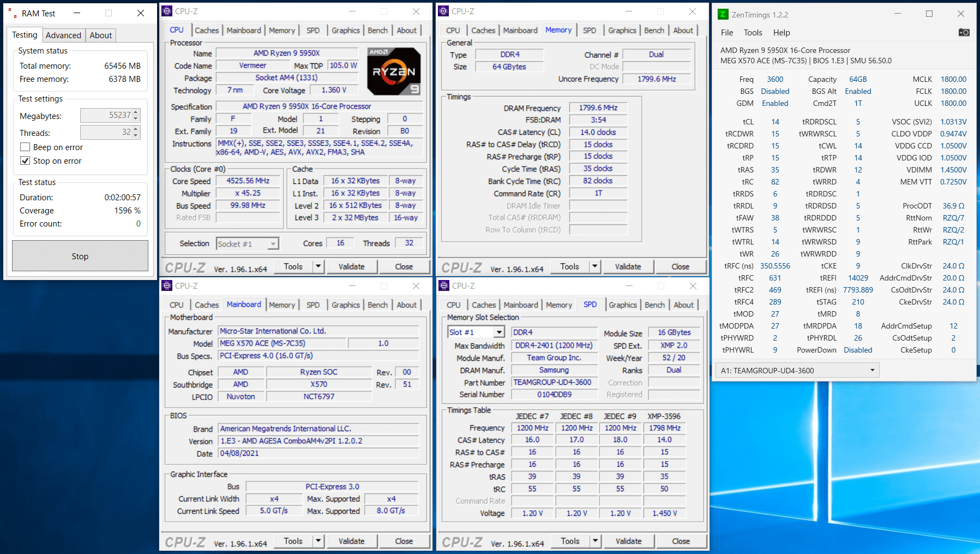
Task: Click the BIOS version 1.E3 AGESA field
Action: (x=318, y=441)
